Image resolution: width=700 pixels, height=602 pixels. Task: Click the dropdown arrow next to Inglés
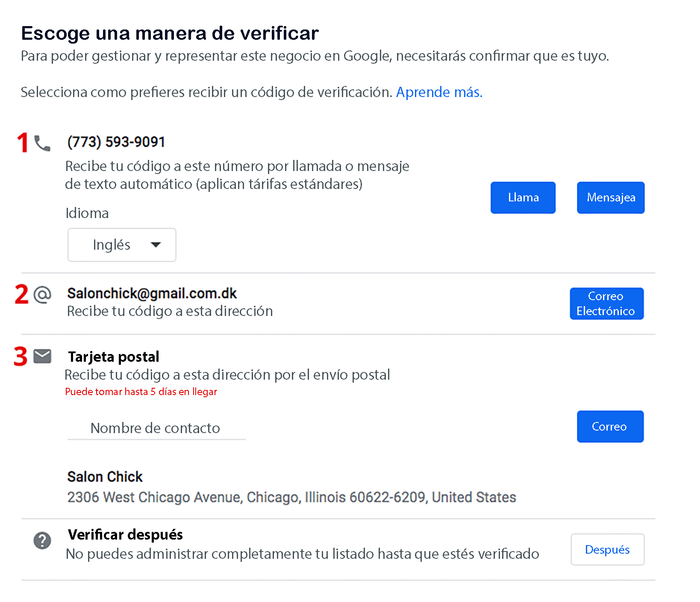click(x=156, y=245)
